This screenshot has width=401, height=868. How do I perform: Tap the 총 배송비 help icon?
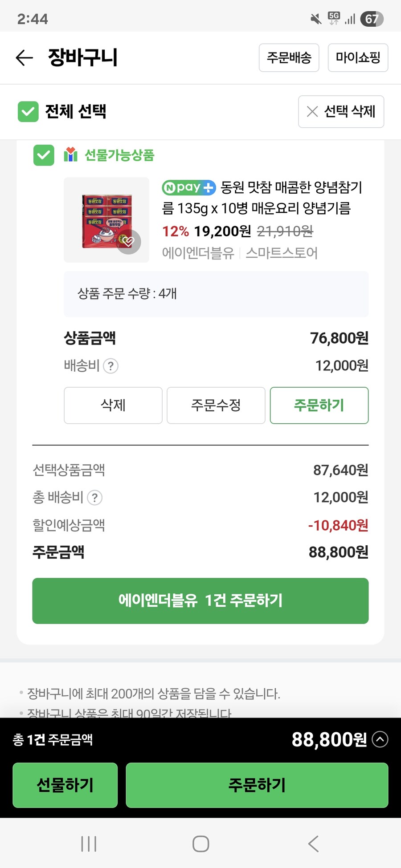pyautogui.click(x=94, y=498)
